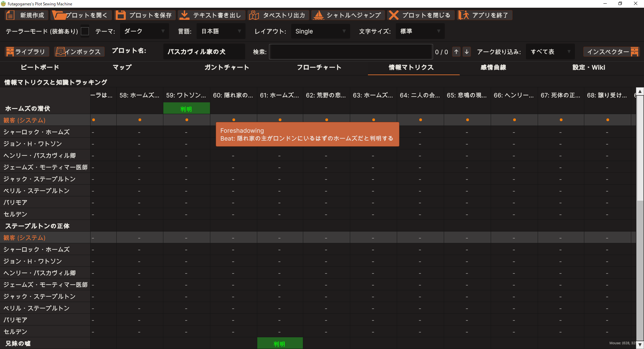Select column header 62: 荒野の悲...

coord(326,95)
